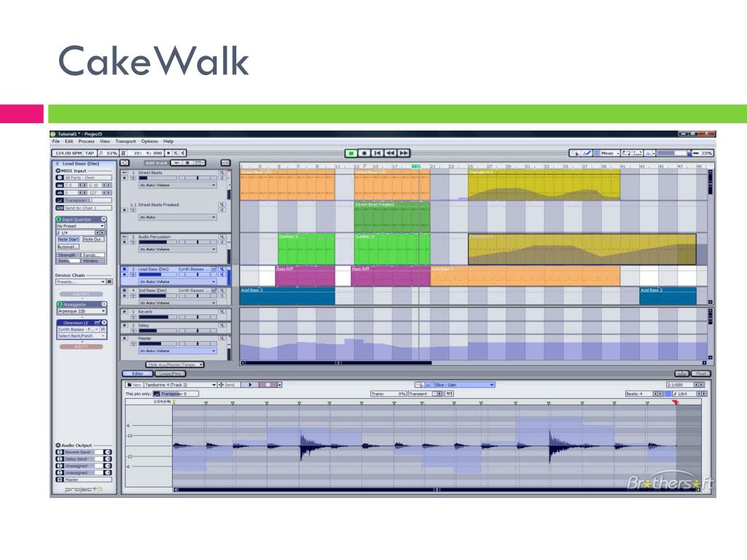Click the Rewind transport button
The image size is (747, 560).
pos(390,153)
